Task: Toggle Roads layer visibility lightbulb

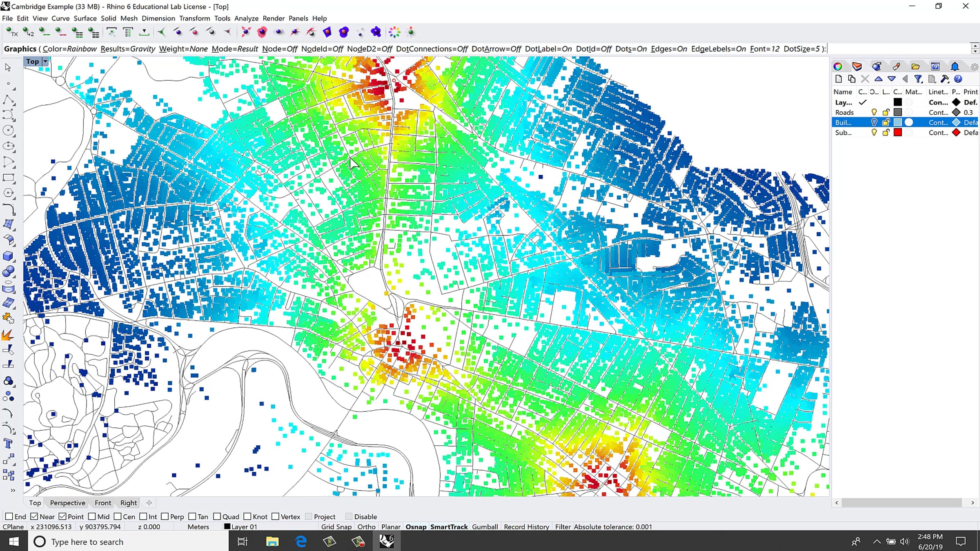Action: [x=874, y=112]
